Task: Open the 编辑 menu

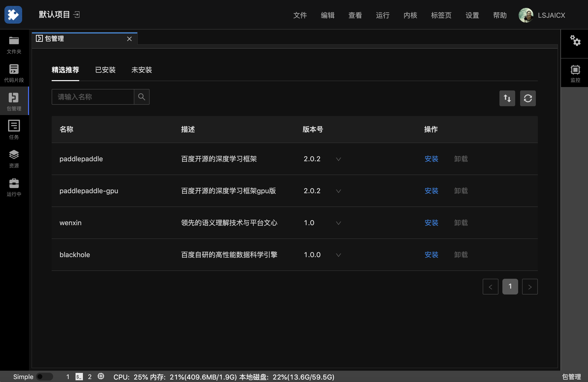Action: (x=328, y=15)
